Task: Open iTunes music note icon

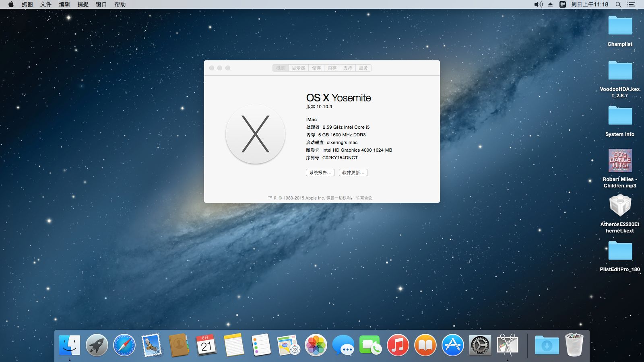Action: tap(398, 345)
